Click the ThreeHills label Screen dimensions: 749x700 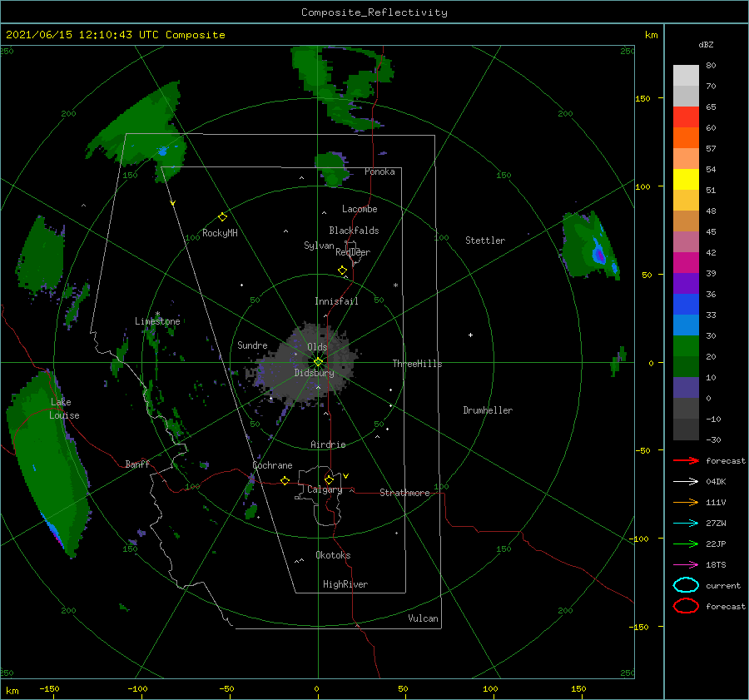[x=418, y=364]
